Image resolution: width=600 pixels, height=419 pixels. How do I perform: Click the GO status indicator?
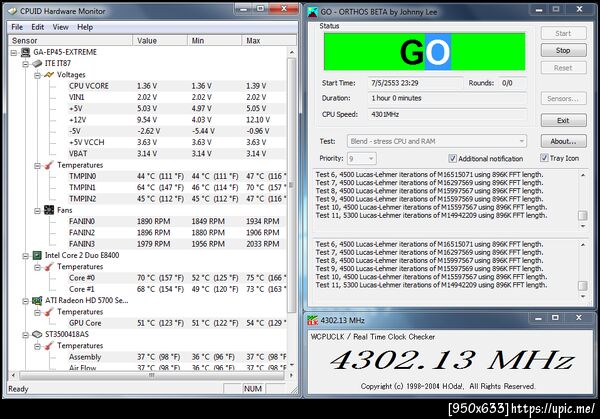424,52
